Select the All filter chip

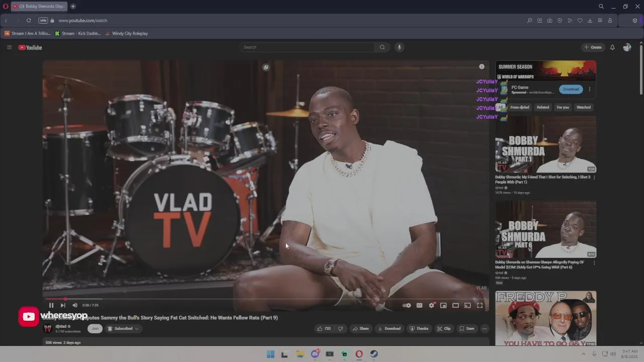501,108
